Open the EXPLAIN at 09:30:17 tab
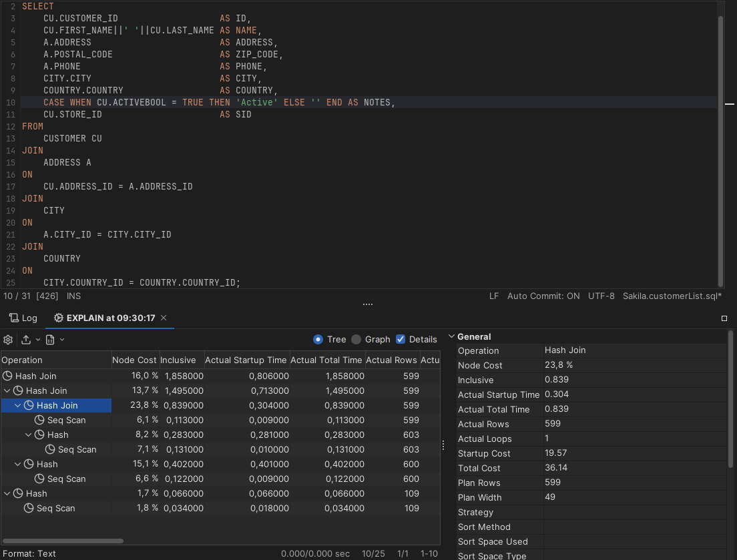The height and width of the screenshot is (560, 737). (109, 318)
